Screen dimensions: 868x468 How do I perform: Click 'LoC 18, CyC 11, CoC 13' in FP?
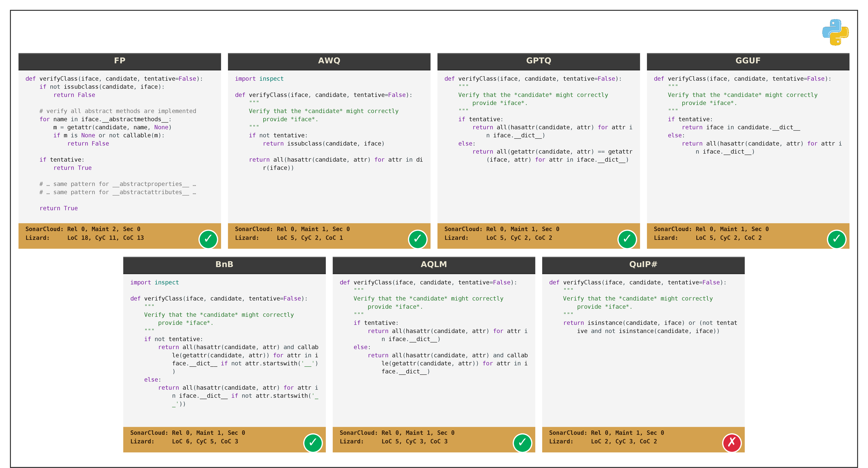point(105,238)
